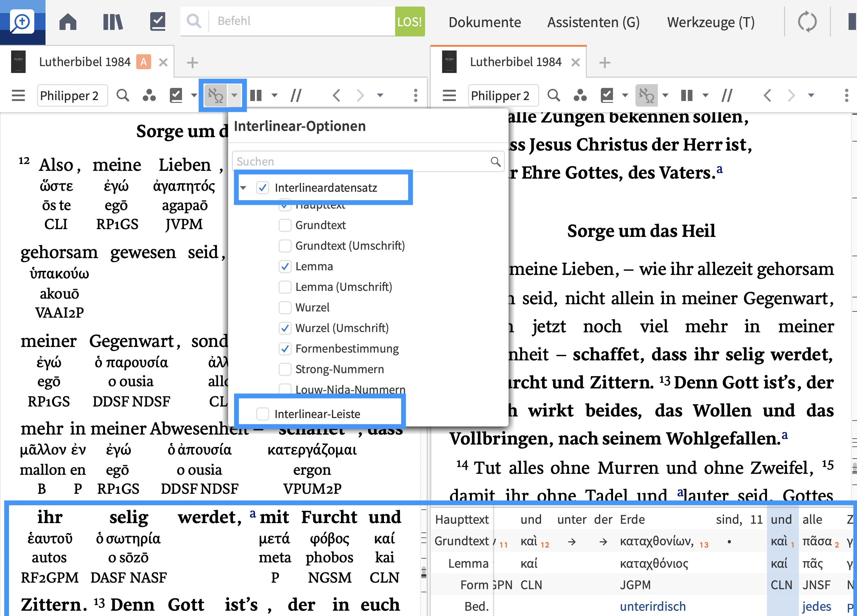Click the unterirdisch gloss link

[653, 606]
